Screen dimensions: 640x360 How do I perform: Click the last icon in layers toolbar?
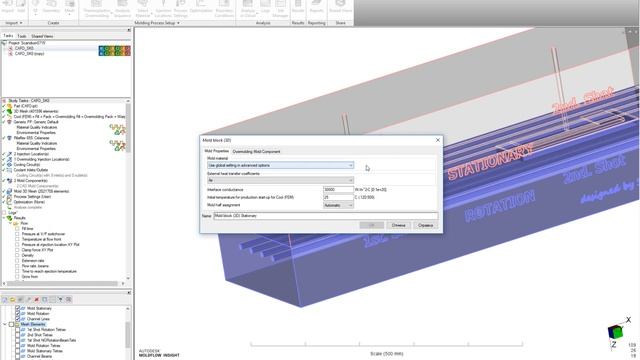point(69,300)
